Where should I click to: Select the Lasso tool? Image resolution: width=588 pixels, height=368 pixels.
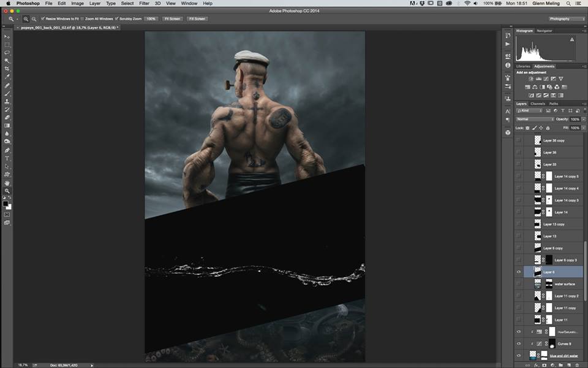click(x=7, y=53)
